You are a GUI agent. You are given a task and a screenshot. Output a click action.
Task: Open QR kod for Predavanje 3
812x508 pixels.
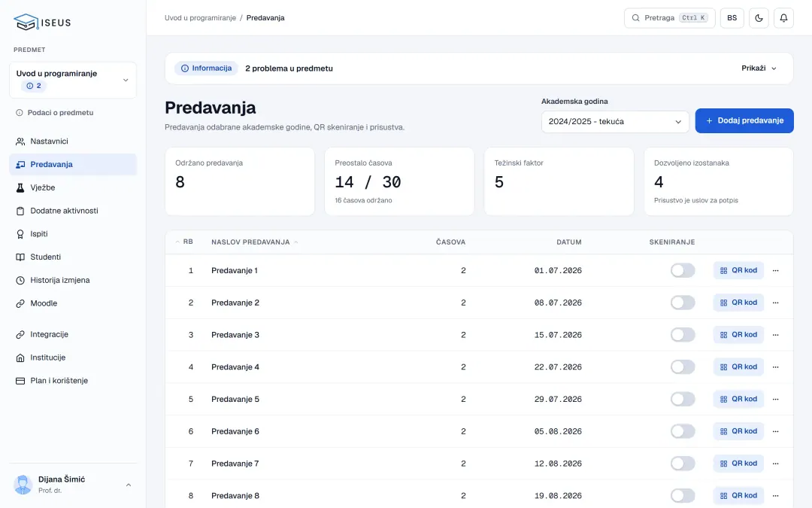(738, 335)
